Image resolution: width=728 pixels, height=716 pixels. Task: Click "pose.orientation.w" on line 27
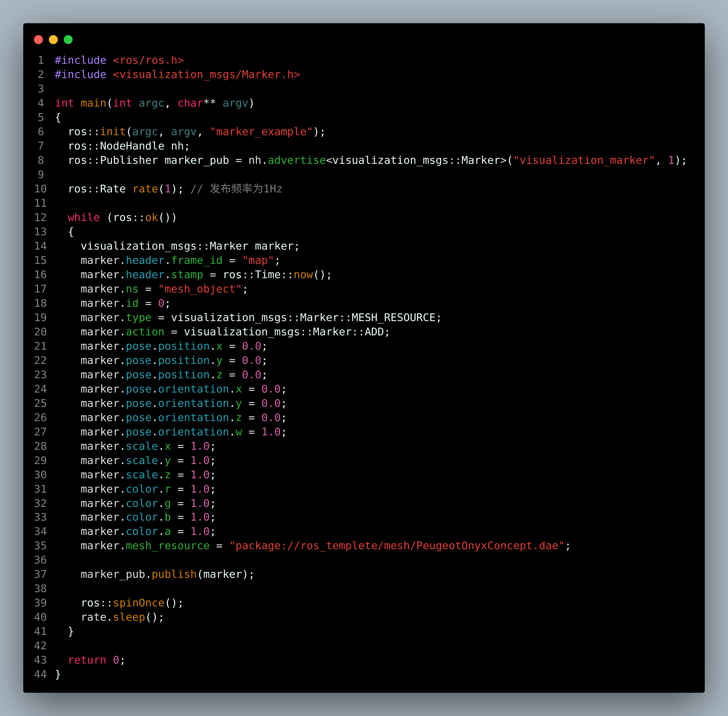click(x=184, y=432)
